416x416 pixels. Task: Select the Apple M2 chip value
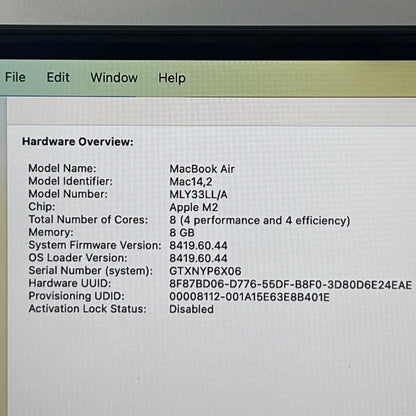tap(194, 207)
